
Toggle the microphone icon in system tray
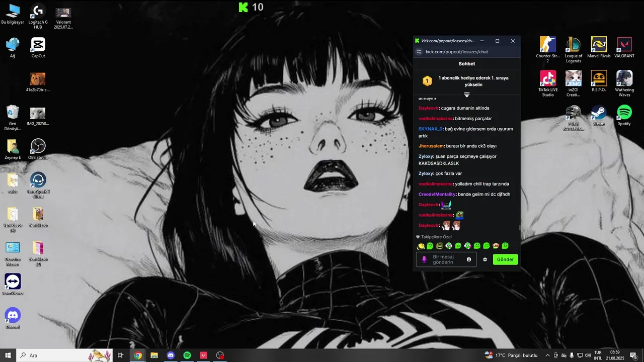[572, 355]
